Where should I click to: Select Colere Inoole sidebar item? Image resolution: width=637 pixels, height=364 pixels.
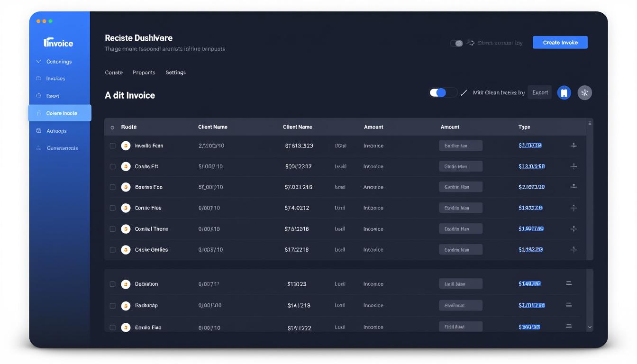60,113
